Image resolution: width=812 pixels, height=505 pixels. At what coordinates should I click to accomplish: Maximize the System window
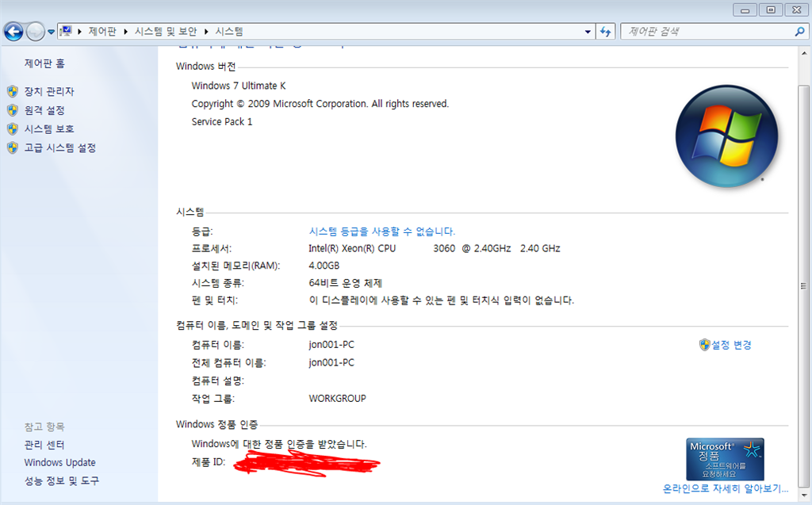771,10
